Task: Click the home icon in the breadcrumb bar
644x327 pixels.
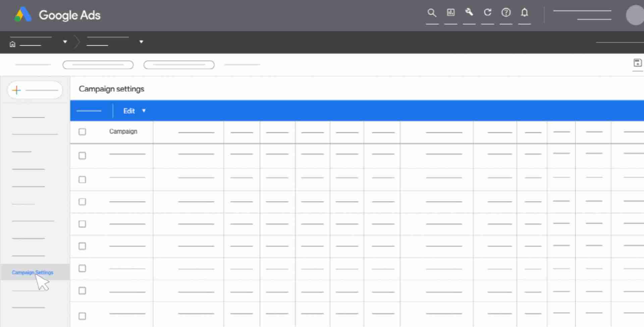Action: (x=12, y=44)
